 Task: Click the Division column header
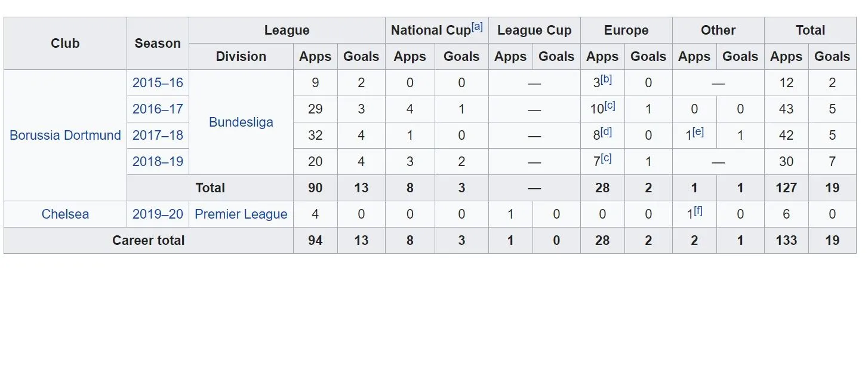(241, 57)
